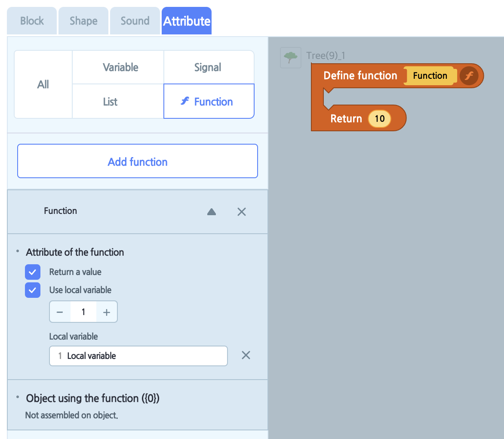Image resolution: width=504 pixels, height=439 pixels.
Task: Click the Function name field on Define function block
Action: (430, 75)
